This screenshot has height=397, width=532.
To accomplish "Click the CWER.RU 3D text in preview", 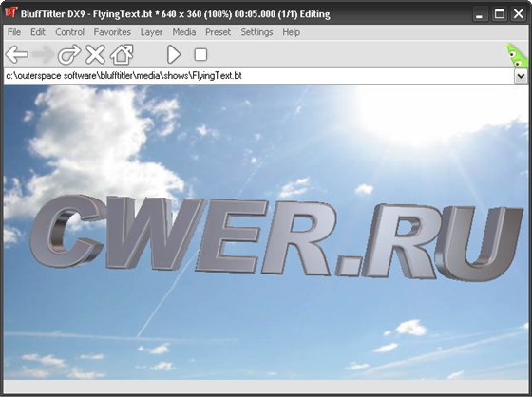I will click(275, 237).
